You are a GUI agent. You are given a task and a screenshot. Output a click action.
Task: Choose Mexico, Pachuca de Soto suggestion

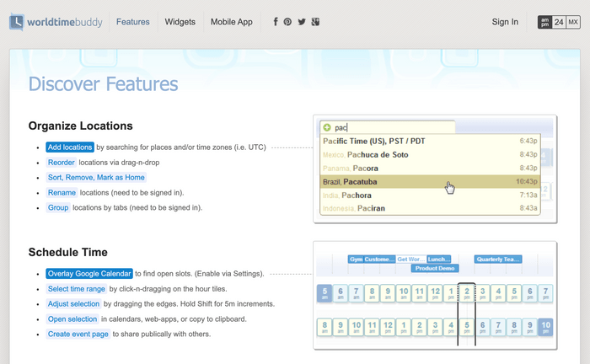tap(430, 154)
